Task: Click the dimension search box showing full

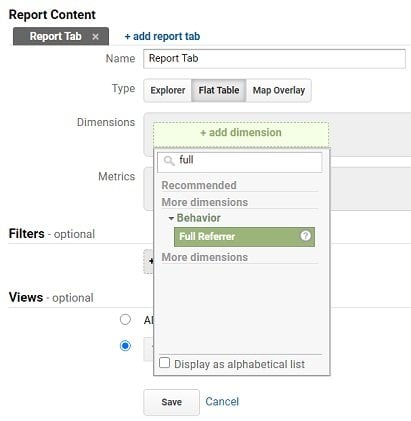Action: pos(240,162)
